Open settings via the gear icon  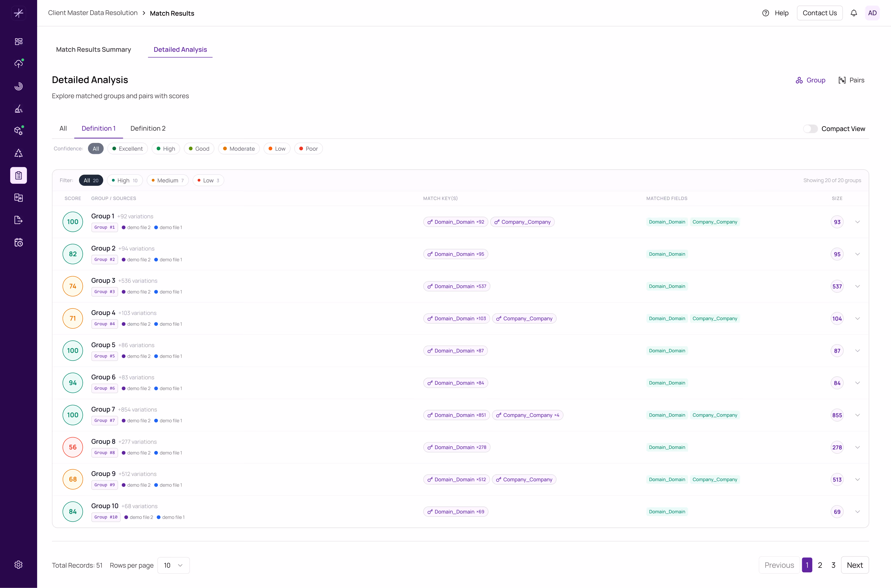click(x=18, y=565)
